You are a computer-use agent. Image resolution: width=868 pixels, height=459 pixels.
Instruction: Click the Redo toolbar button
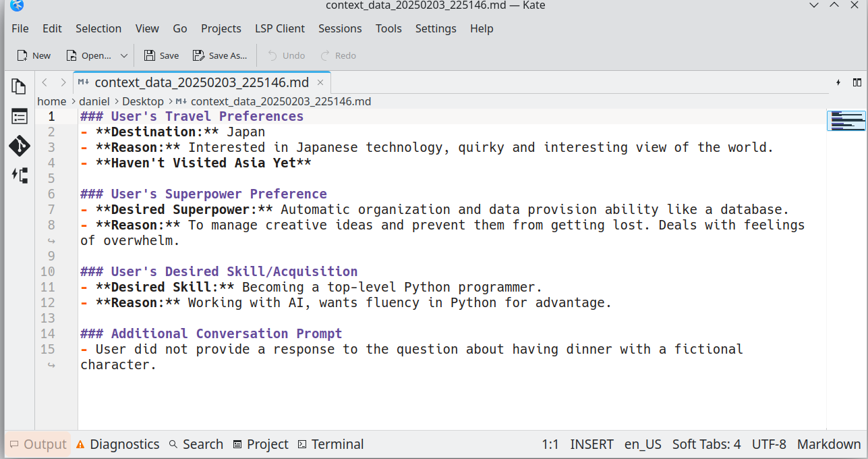coord(338,55)
